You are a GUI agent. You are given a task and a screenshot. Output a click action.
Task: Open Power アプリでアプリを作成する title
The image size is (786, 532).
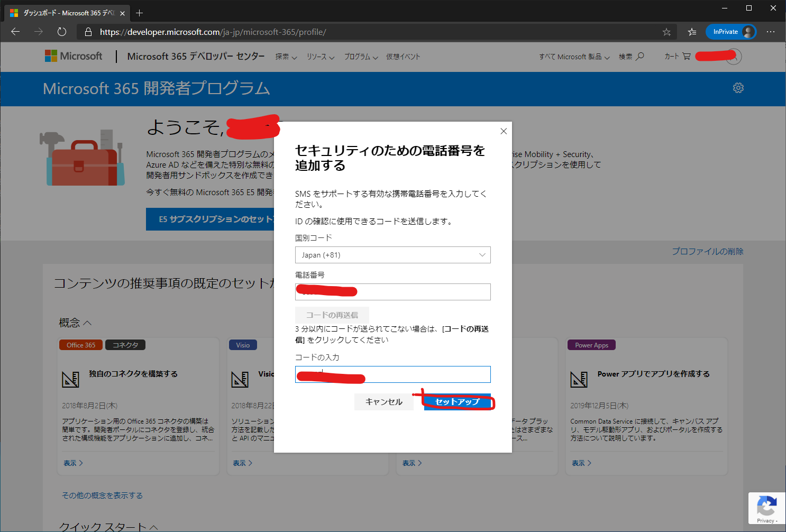click(654, 374)
